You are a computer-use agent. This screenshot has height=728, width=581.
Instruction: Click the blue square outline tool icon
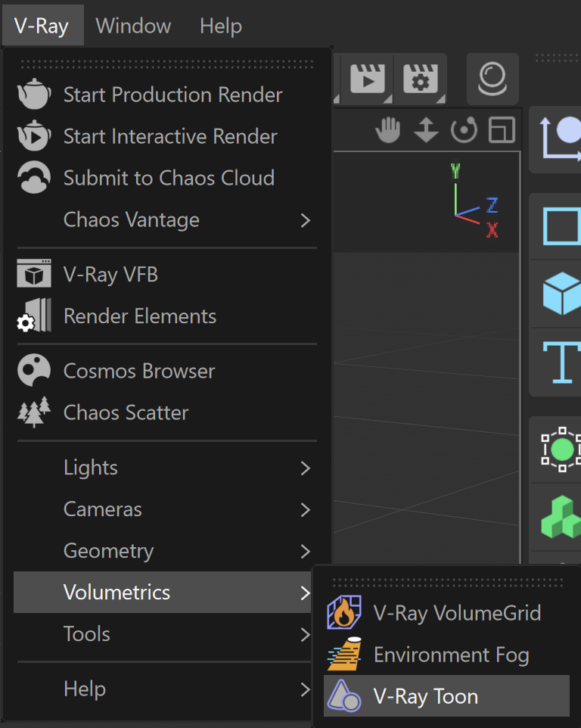(x=561, y=226)
